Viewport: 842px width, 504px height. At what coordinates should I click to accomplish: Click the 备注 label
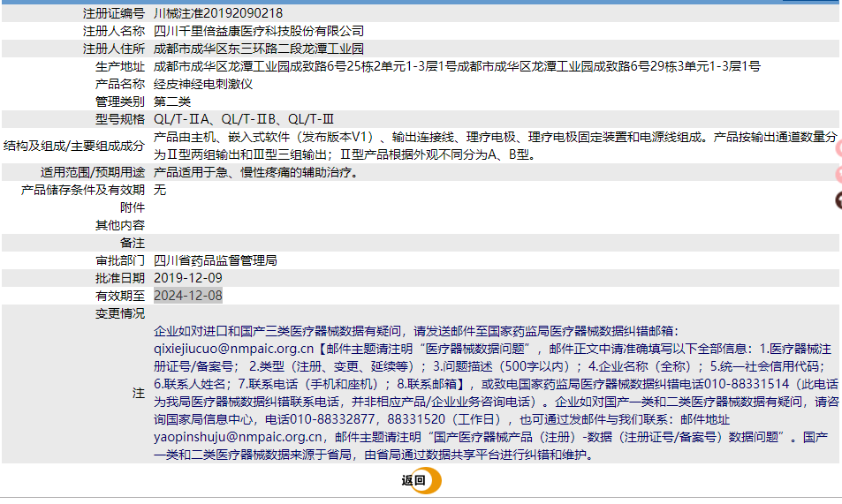tap(133, 243)
